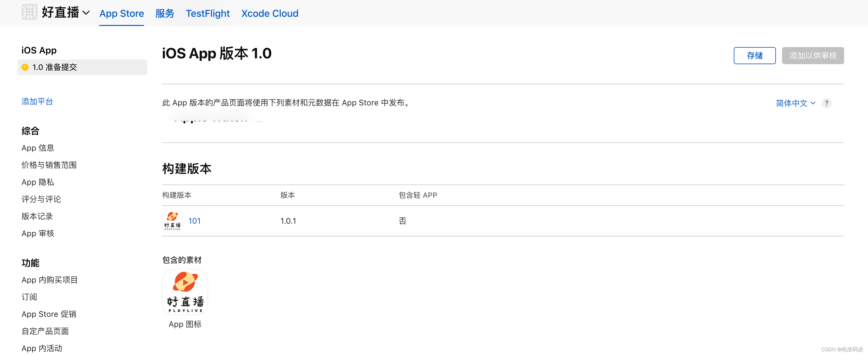Click the build version thumbnail icon next to 101
This screenshot has height=355, width=868.
[x=172, y=221]
